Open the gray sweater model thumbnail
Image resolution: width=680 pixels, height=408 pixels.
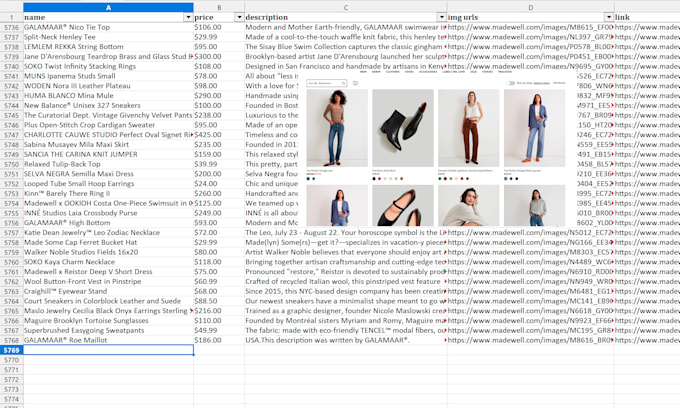pyautogui.click(x=534, y=206)
